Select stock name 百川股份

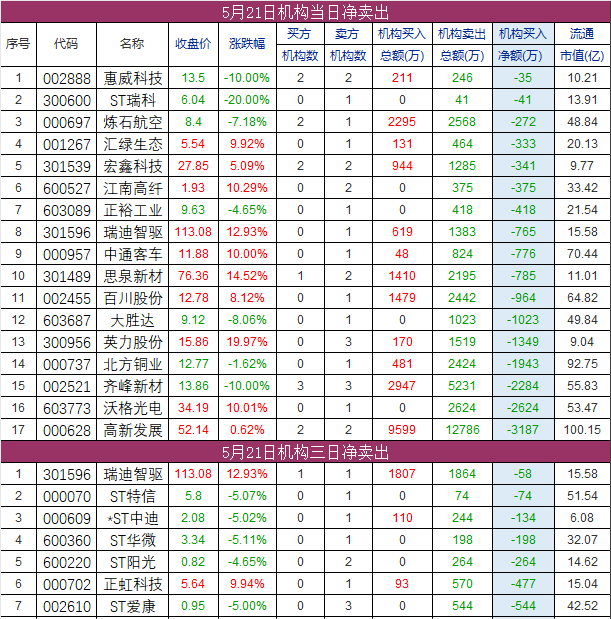(133, 298)
